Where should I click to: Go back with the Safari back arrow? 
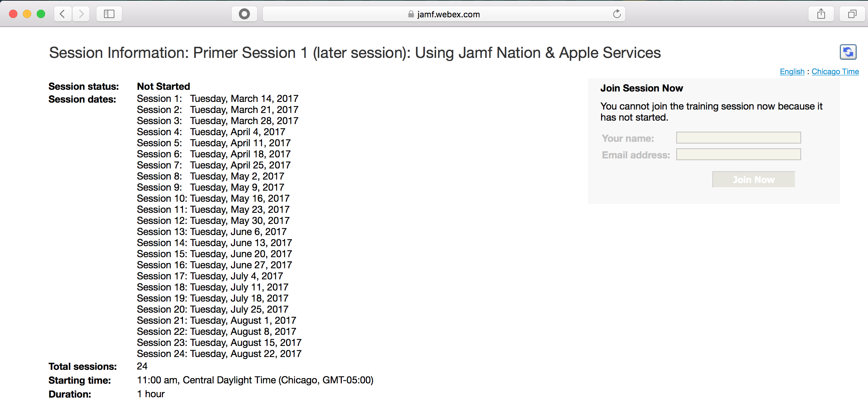point(63,14)
